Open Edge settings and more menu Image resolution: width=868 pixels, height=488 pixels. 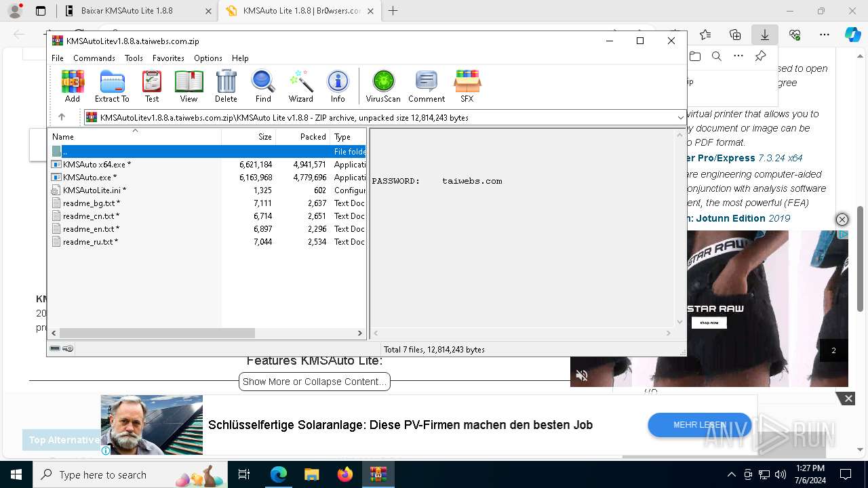[x=824, y=35]
